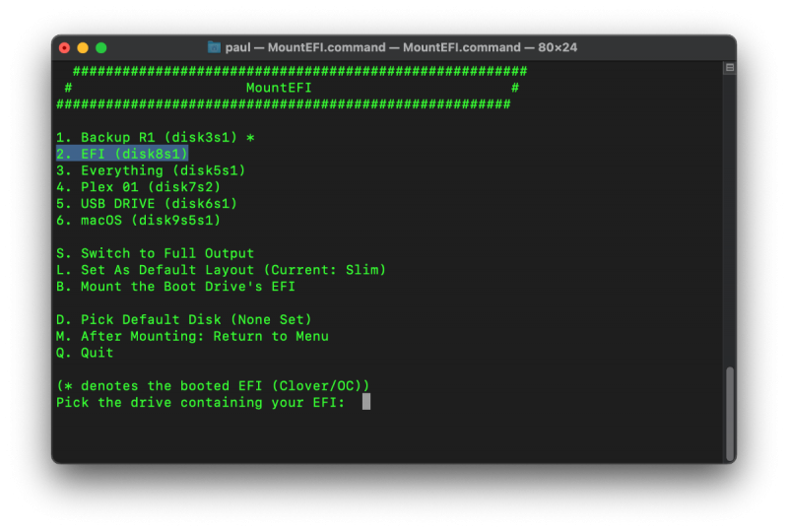Screen dimensions: 788x532
Task: Select the Backup R1 (disk3s1) line
Action: pos(155,138)
